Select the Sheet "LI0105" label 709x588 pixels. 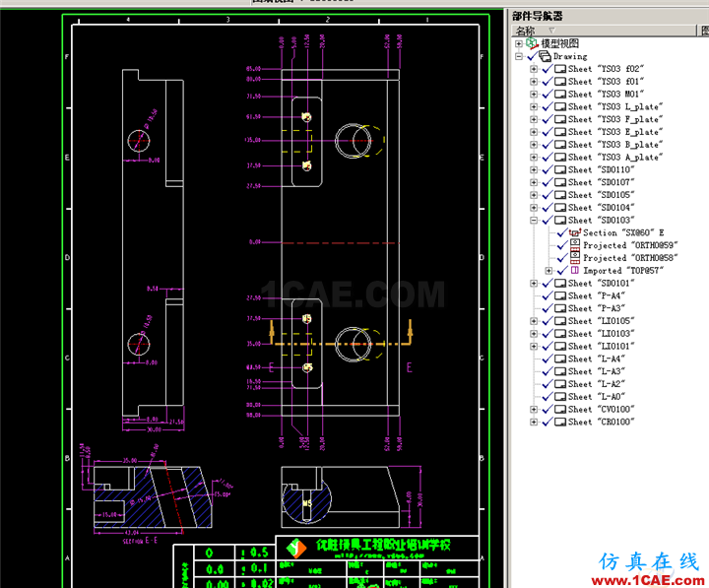(602, 321)
